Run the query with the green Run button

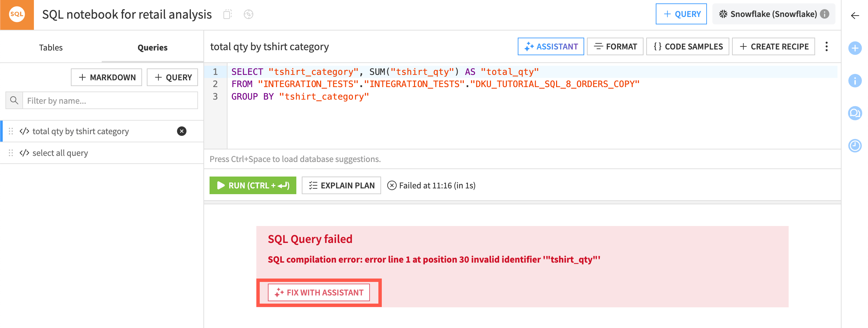click(x=252, y=185)
